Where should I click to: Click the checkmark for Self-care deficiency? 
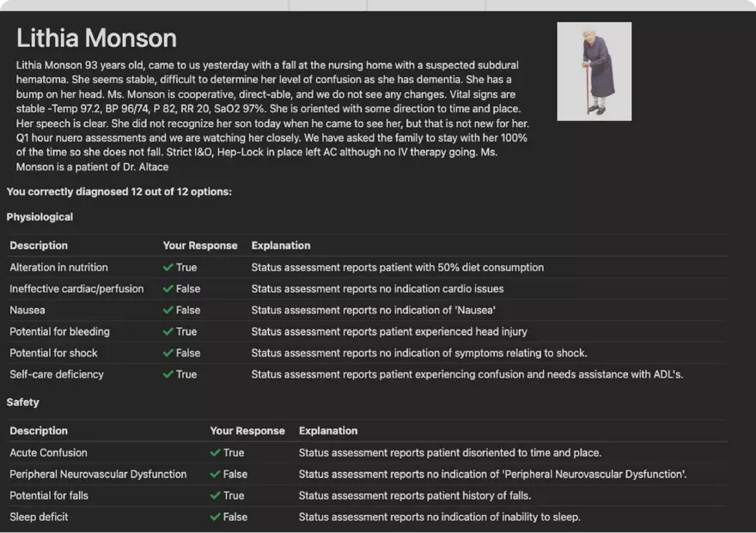point(168,375)
